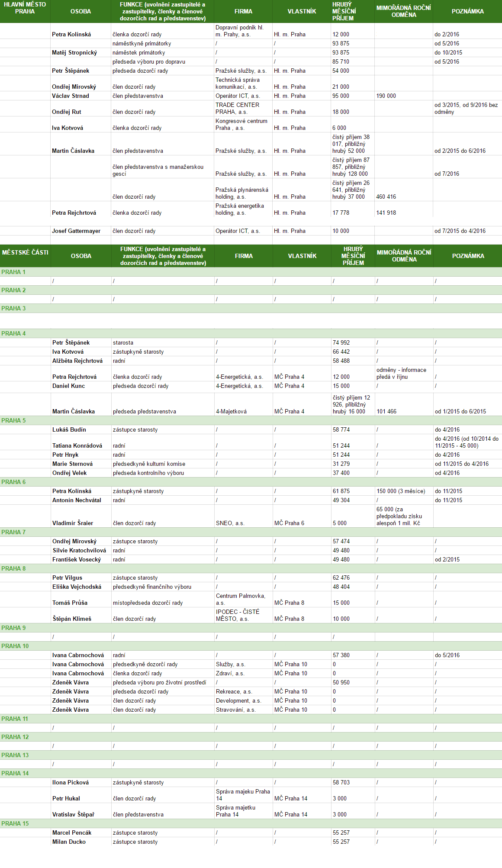Viewport: 502px width, 868px height.
Task: Click the TRADE CENTER PRAHA, a.s. cell
Action: 238,108
